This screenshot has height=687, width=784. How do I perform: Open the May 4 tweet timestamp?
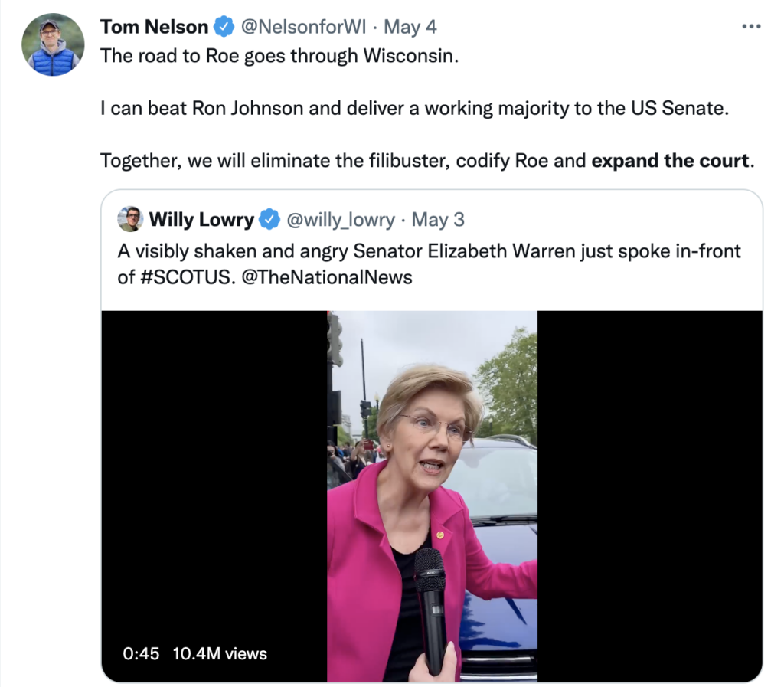410,28
